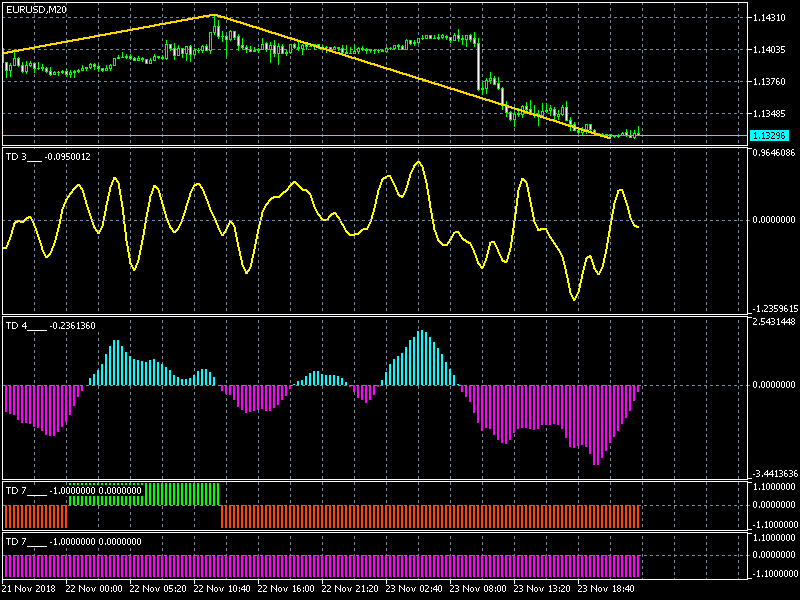Select the lower TD 7 indicator label with magenta bars

73,542
